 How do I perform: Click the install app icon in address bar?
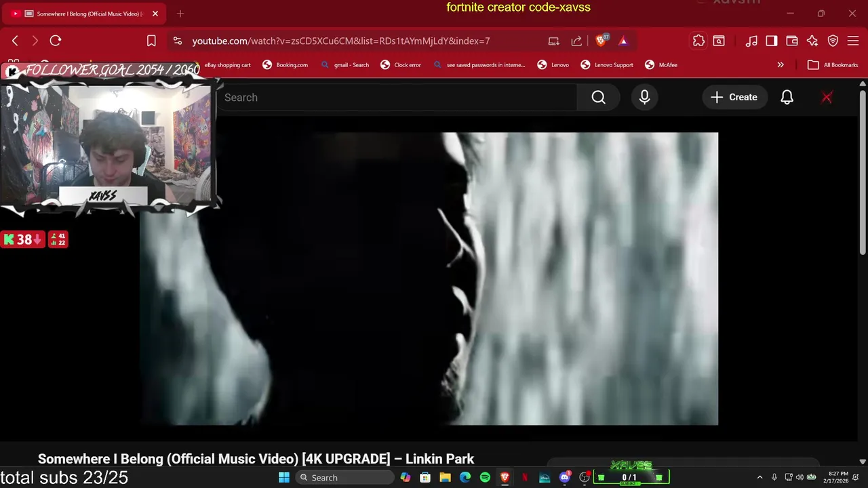point(553,41)
